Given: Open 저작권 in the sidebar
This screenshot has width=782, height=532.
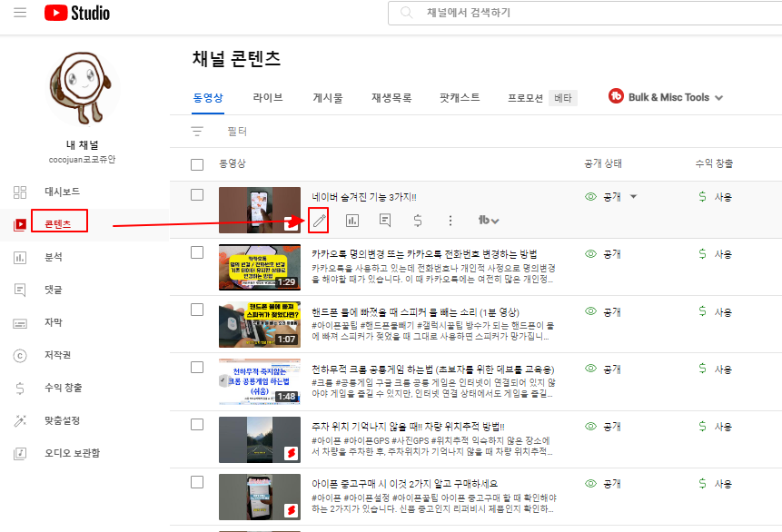Looking at the screenshot, I should (x=58, y=355).
